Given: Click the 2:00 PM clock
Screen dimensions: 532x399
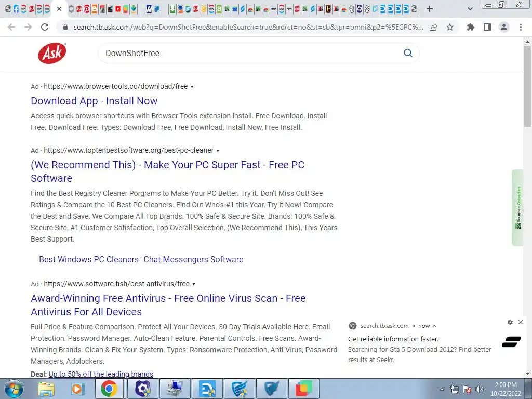Looking at the screenshot, I should 506,385.
